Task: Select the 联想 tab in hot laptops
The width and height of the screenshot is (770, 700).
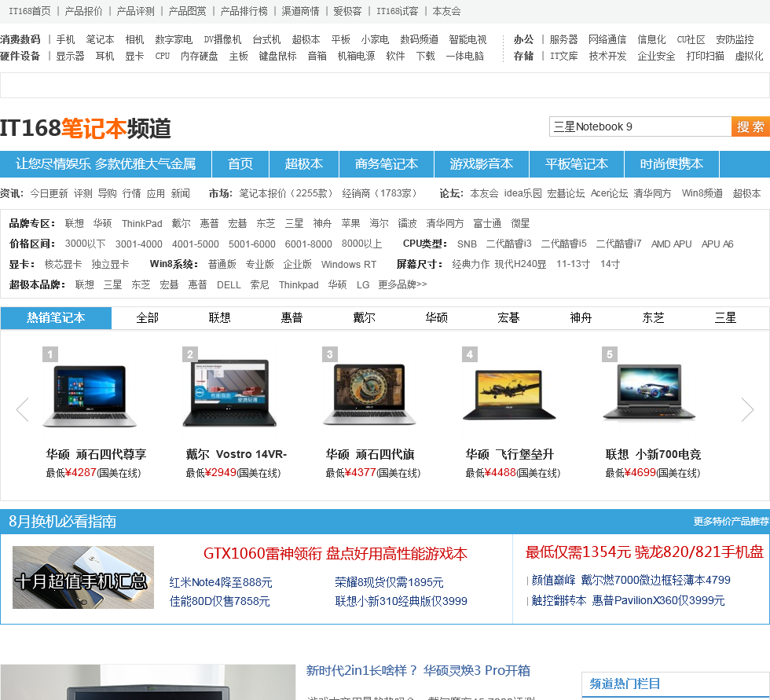Action: point(219,318)
